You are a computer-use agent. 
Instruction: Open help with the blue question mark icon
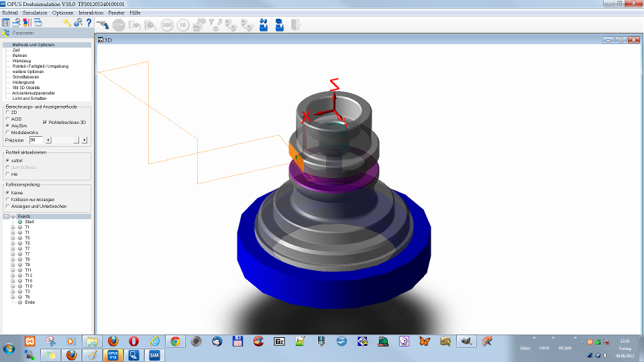89,23
